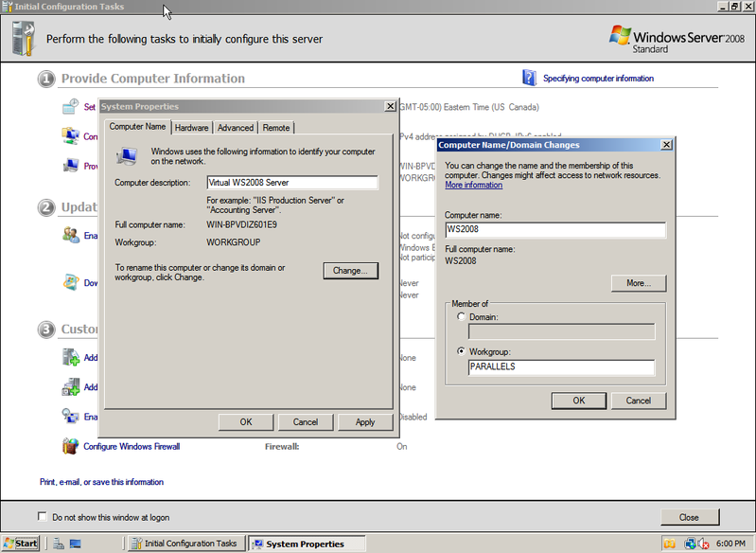Switch to the Hardware tab

tap(191, 128)
